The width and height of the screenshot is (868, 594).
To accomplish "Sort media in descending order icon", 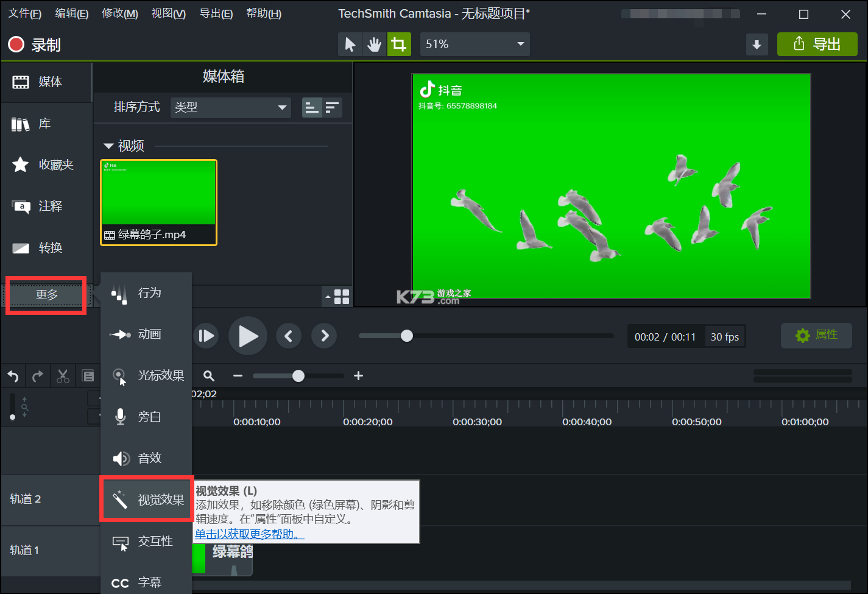I will tap(332, 107).
